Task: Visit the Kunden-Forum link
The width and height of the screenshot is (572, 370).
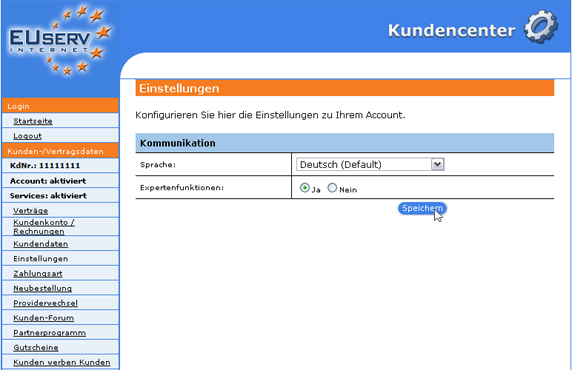Action: [43, 318]
